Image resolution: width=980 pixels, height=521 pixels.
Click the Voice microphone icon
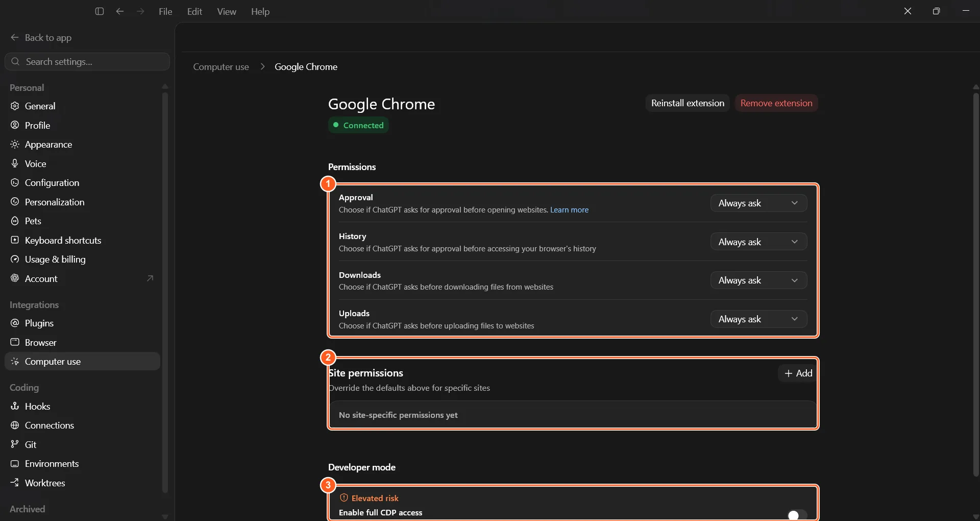(x=15, y=163)
